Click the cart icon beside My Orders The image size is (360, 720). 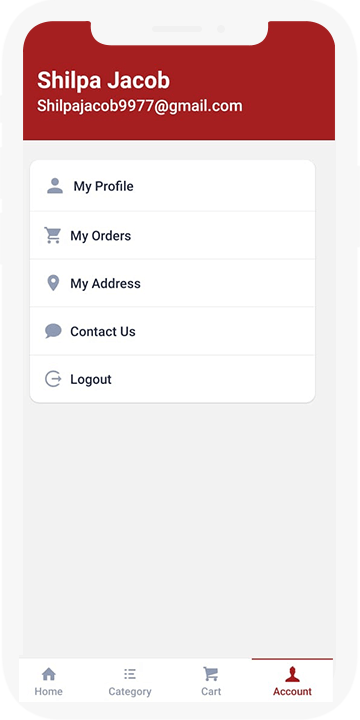click(52, 235)
